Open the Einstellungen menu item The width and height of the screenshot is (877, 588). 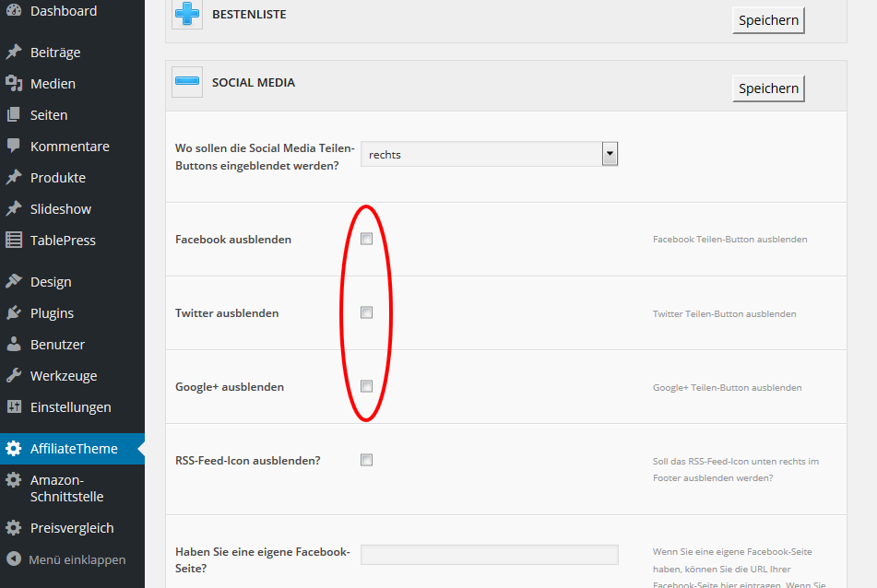pos(70,407)
